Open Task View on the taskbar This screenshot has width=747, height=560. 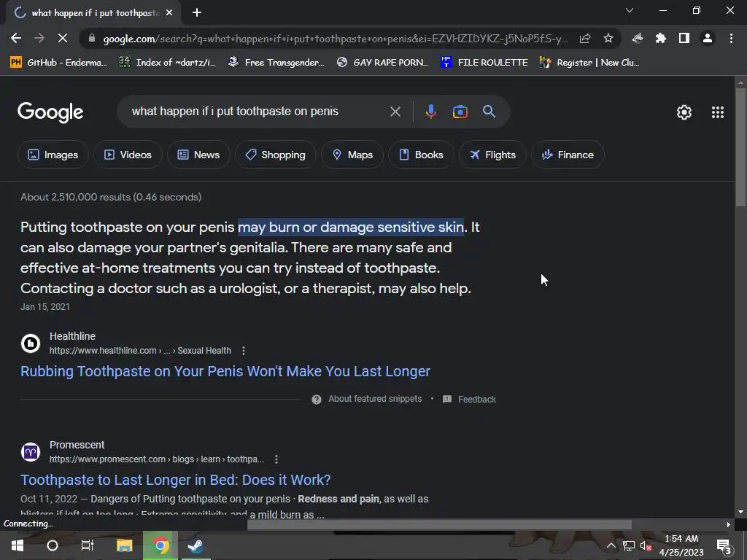88,545
